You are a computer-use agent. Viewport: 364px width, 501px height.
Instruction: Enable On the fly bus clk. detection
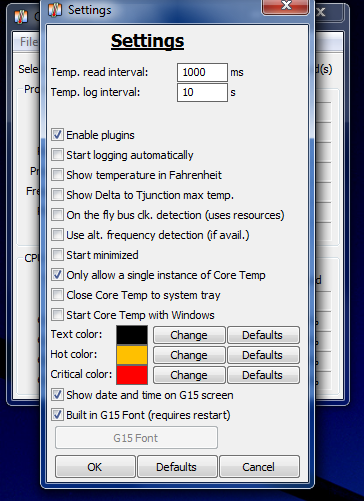57,215
